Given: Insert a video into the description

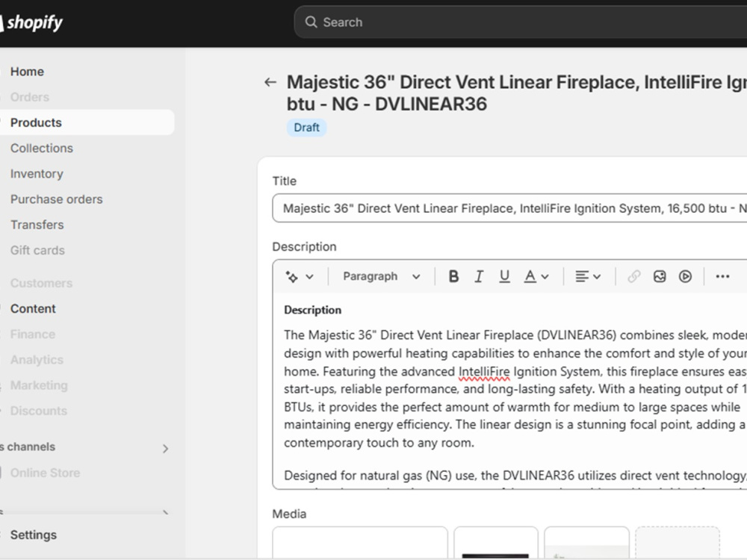Looking at the screenshot, I should (685, 276).
